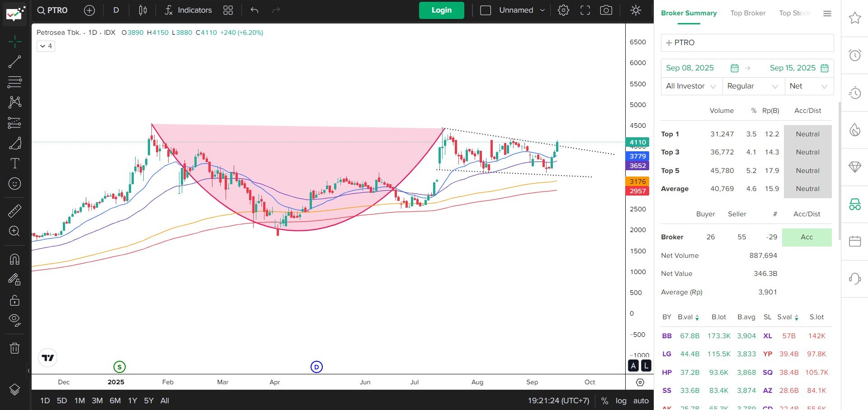
Task: Open the watchlist star icon
Action: click(x=854, y=18)
